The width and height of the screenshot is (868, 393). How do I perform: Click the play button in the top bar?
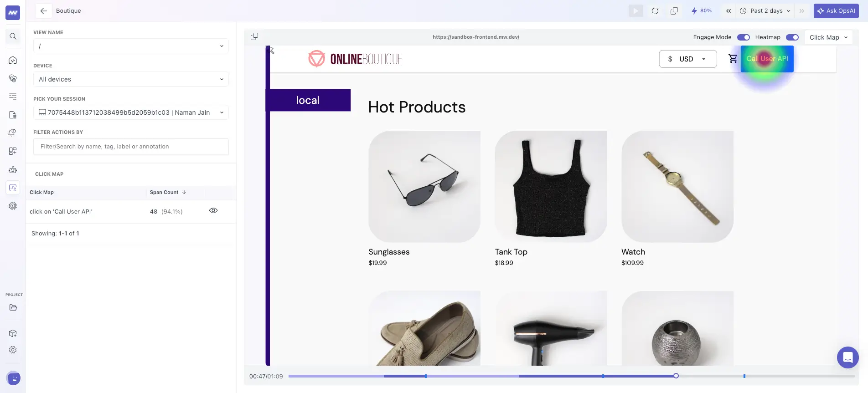(636, 11)
